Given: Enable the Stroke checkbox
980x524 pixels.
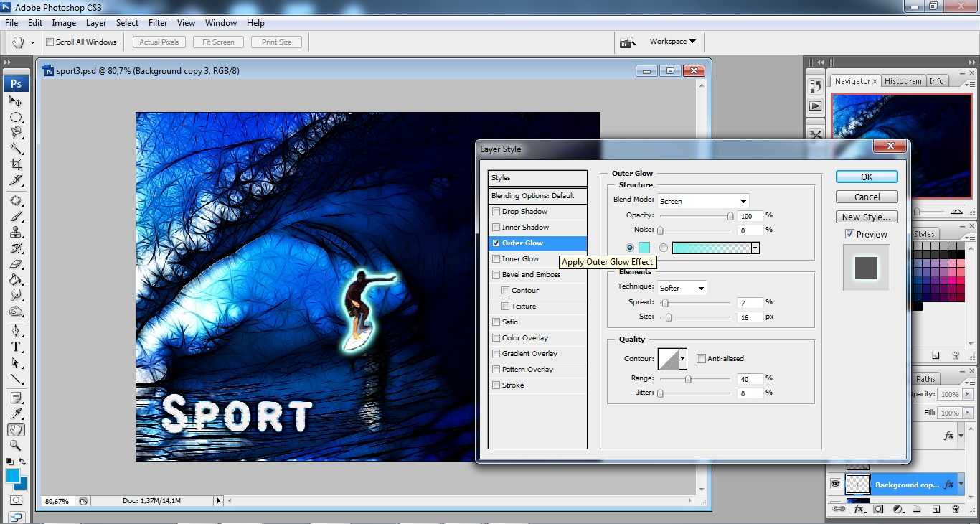Looking at the screenshot, I should click(496, 385).
